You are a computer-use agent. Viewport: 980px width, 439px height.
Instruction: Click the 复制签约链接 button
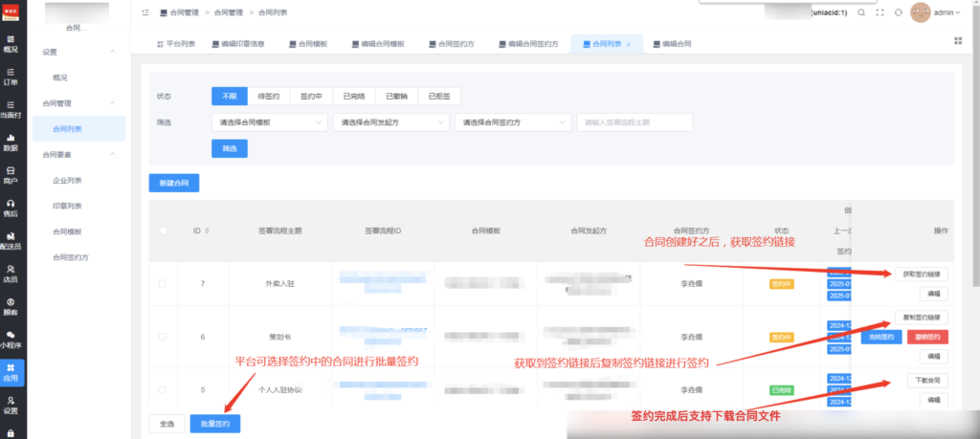tap(922, 317)
